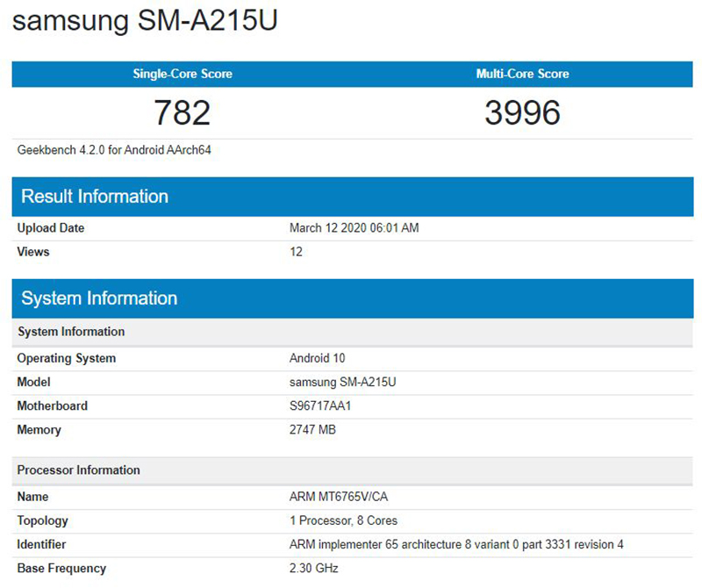Click the single-core score value 782
Screen dimensions: 702x588
coord(183,112)
